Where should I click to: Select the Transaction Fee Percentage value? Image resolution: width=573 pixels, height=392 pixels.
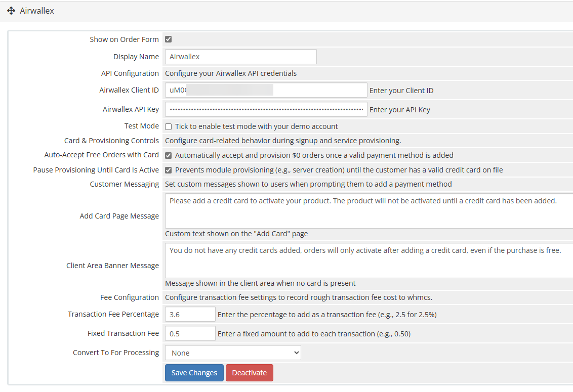click(189, 314)
